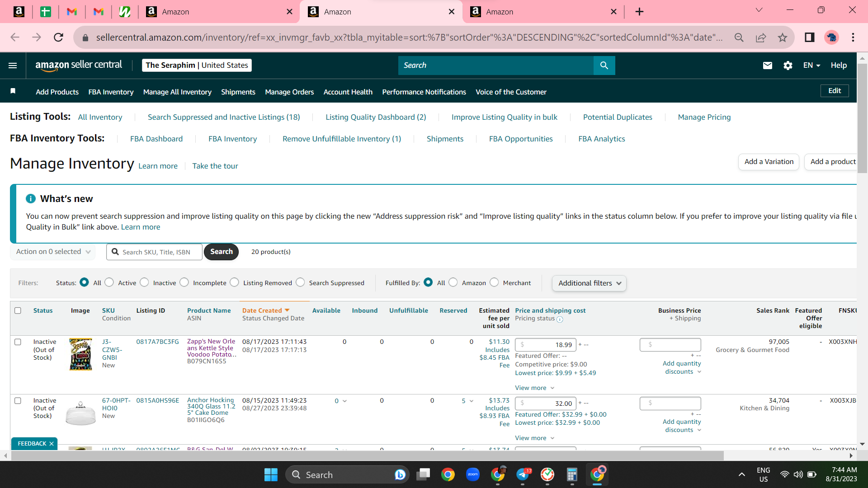
Task: Expand View more for the Zapp's row
Action: point(534,388)
